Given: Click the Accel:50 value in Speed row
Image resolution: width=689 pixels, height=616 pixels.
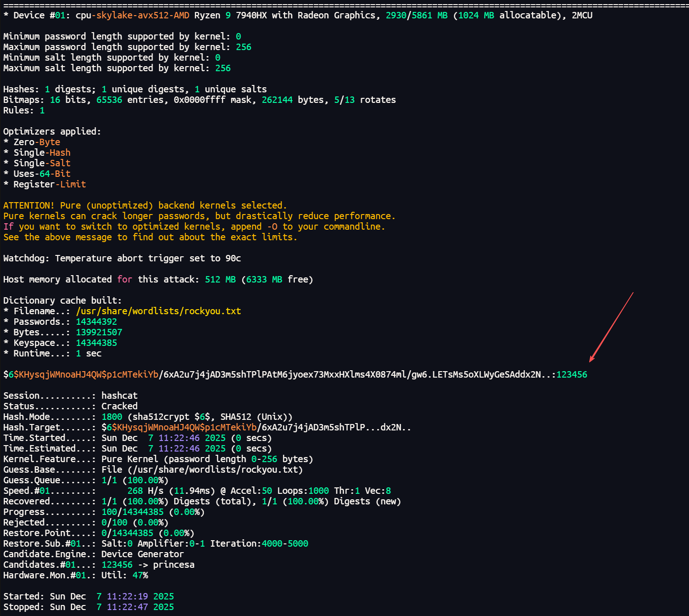Looking at the screenshot, I should (251, 491).
